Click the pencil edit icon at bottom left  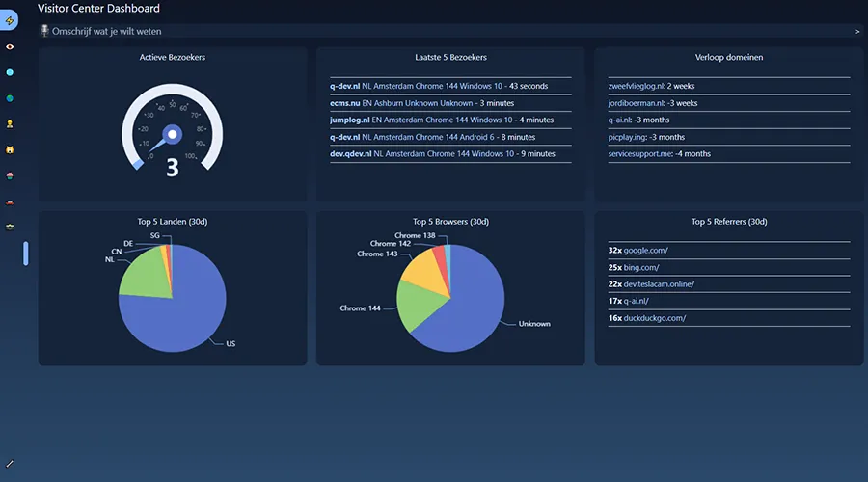[x=10, y=464]
